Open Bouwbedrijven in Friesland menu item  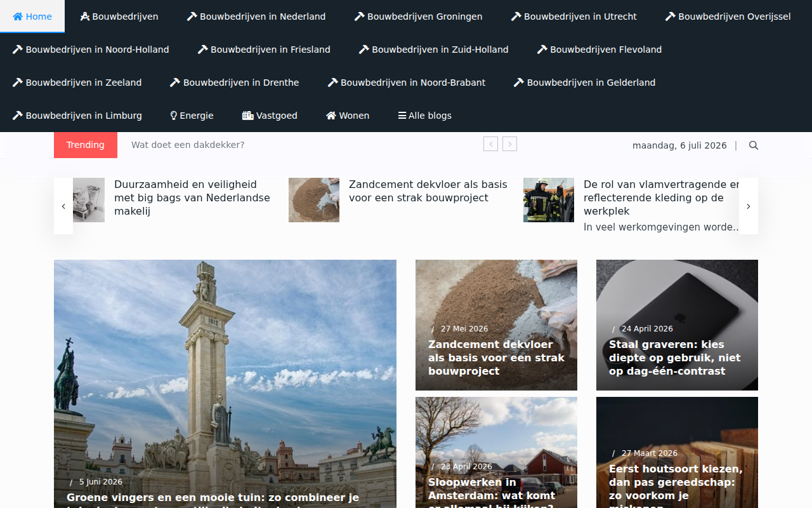coord(264,50)
